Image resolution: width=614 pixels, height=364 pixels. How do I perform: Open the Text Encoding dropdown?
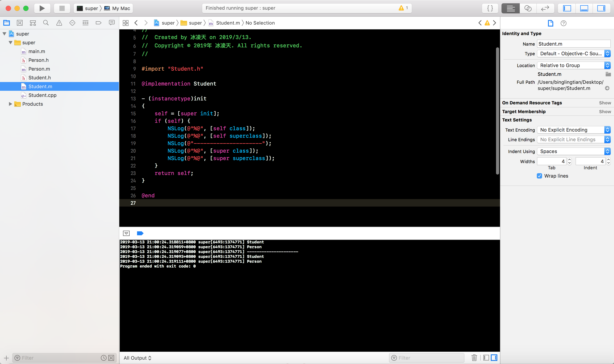pyautogui.click(x=573, y=130)
